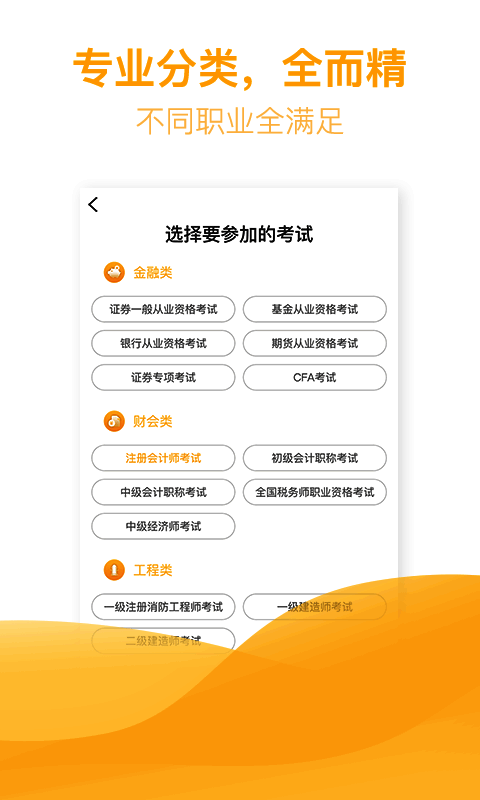Tap the back arrow icon
Image resolution: width=480 pixels, height=800 pixels.
coord(93,205)
